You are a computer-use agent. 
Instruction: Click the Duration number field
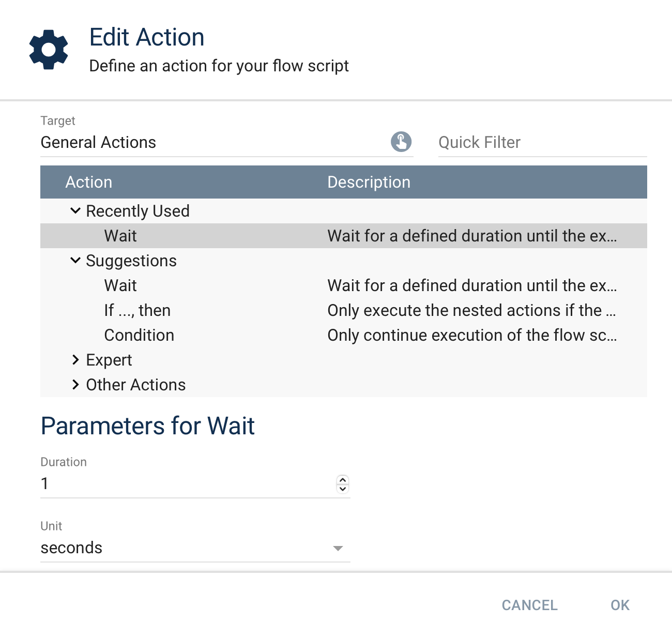click(186, 484)
